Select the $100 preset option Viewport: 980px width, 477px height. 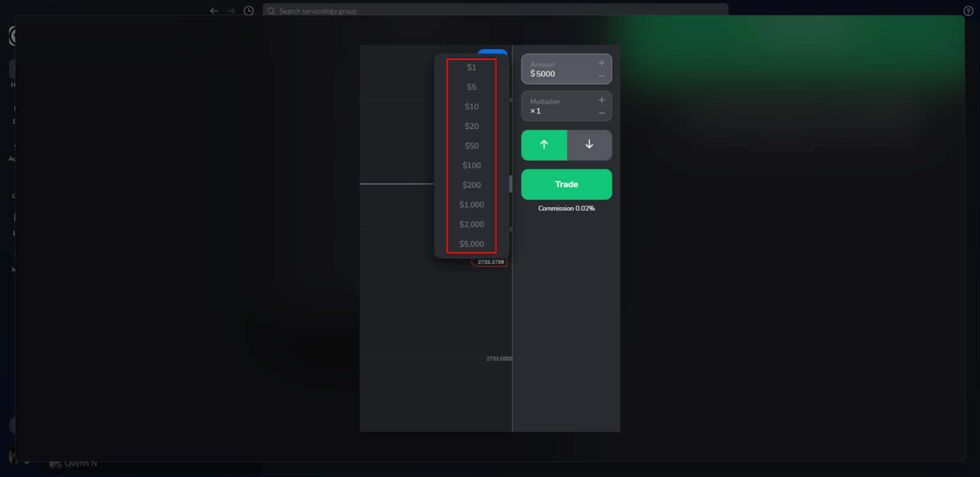472,166
